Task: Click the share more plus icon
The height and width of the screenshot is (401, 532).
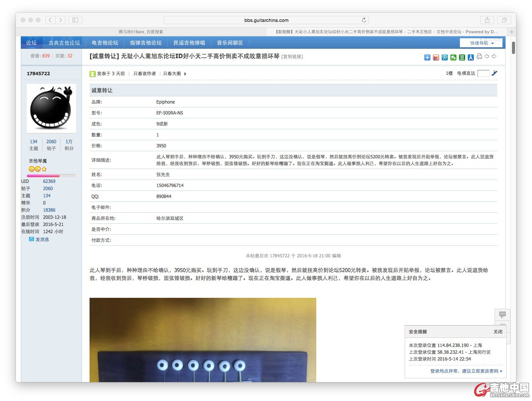Action: tap(427, 57)
